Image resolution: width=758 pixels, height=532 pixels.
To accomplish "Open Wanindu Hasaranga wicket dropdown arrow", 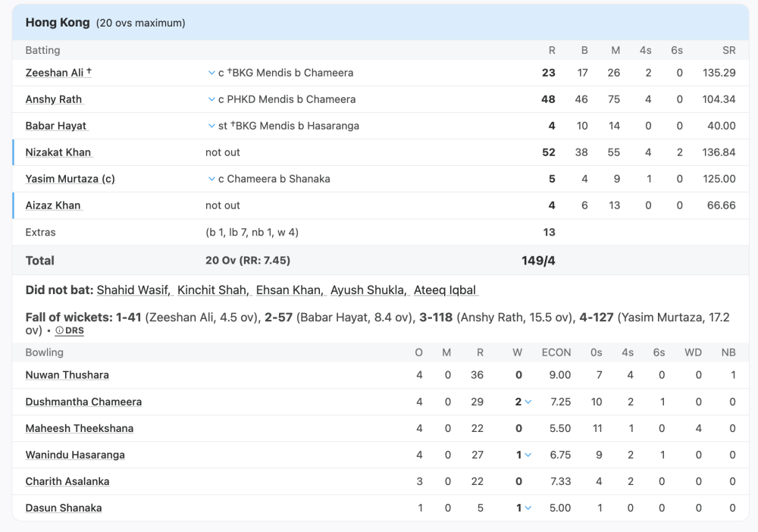I will (x=528, y=455).
